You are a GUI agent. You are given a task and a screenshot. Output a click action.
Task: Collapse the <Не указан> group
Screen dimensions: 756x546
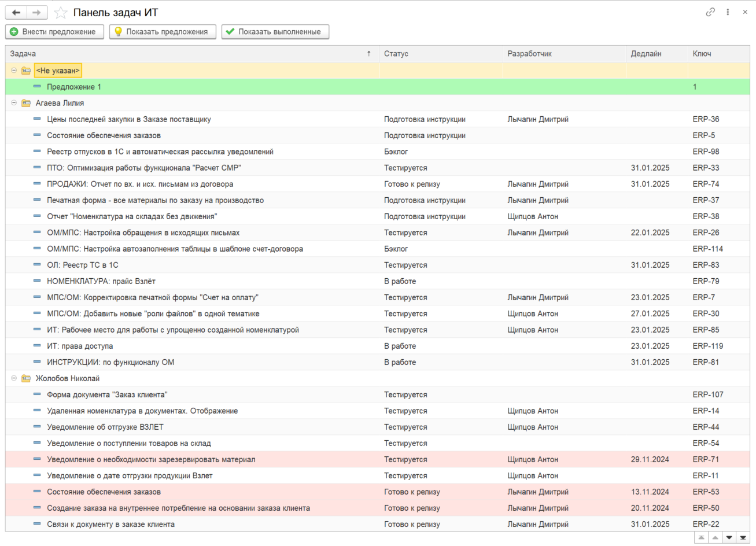point(14,71)
